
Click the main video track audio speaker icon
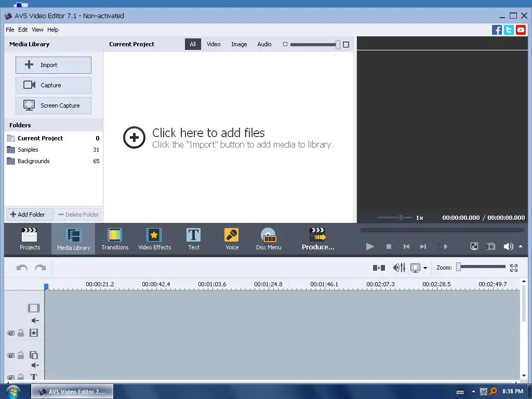click(x=35, y=321)
